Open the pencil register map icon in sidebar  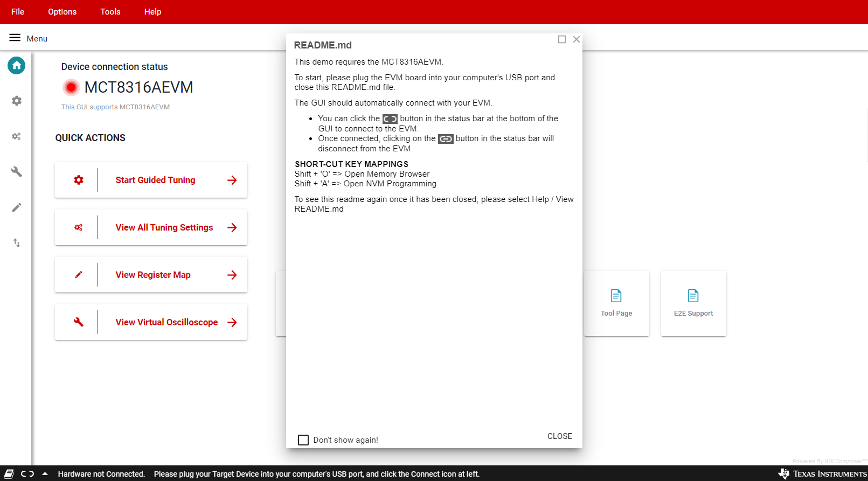[x=17, y=207]
